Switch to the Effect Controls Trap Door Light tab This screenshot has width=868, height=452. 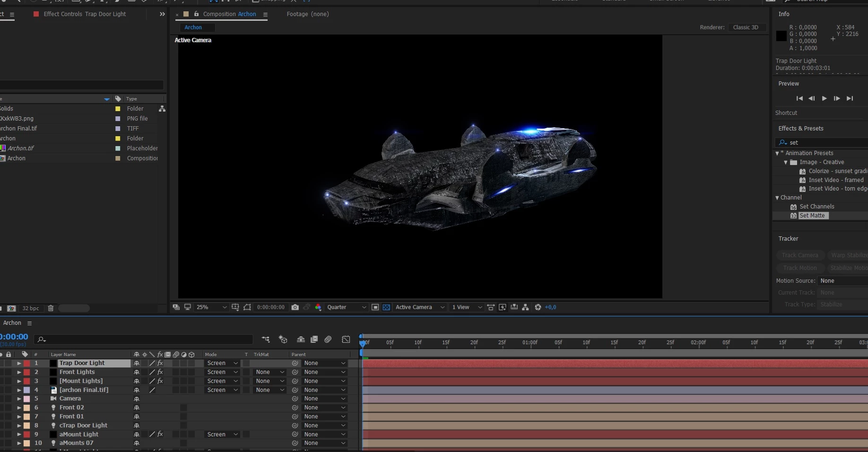[x=85, y=14]
